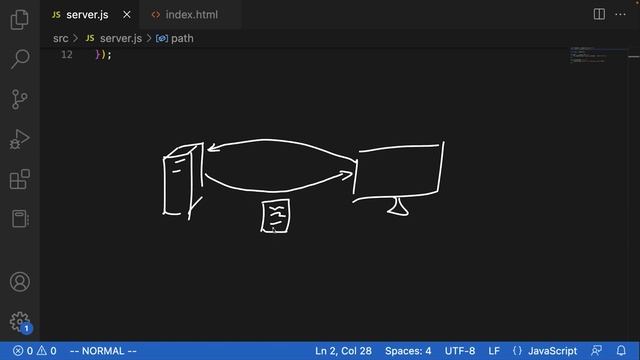Open the Search view

(20, 59)
